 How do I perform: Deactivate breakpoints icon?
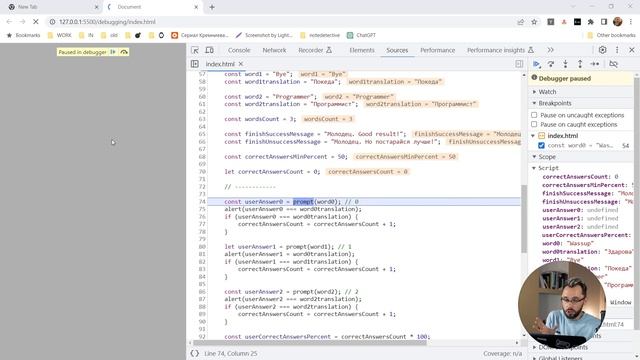tap(613, 64)
